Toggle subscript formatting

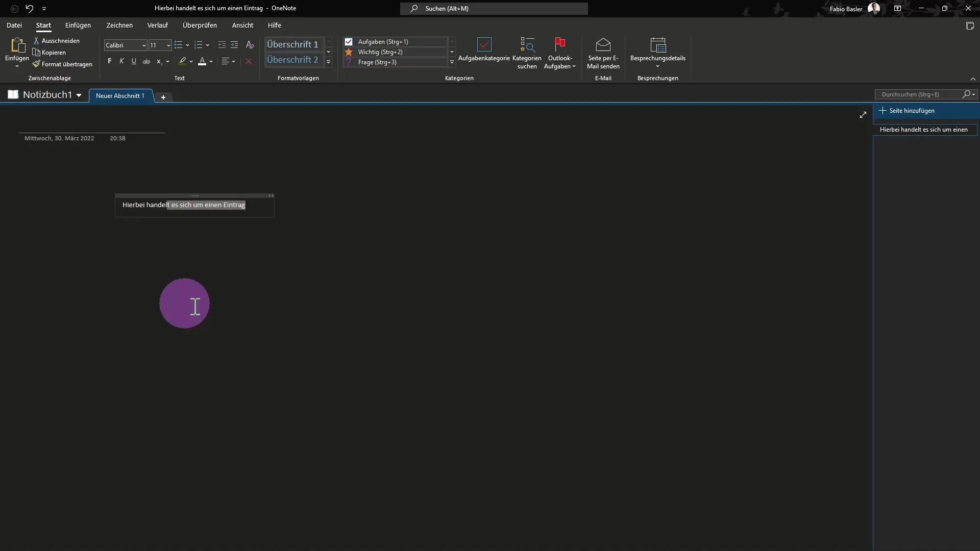pos(159,61)
